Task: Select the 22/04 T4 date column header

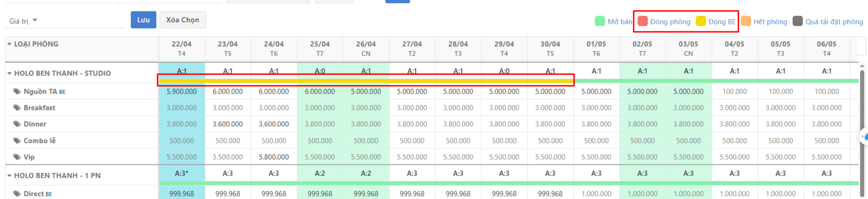Action: pyautogui.click(x=182, y=49)
